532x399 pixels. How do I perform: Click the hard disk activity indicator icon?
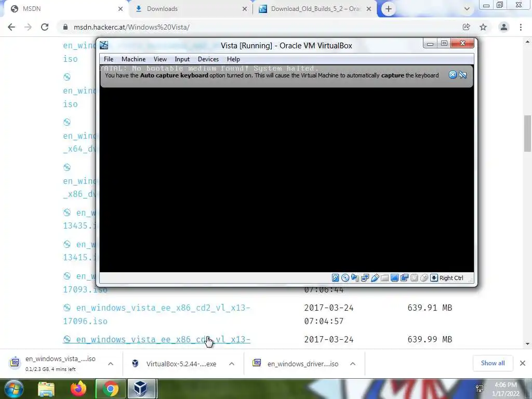[x=335, y=278]
